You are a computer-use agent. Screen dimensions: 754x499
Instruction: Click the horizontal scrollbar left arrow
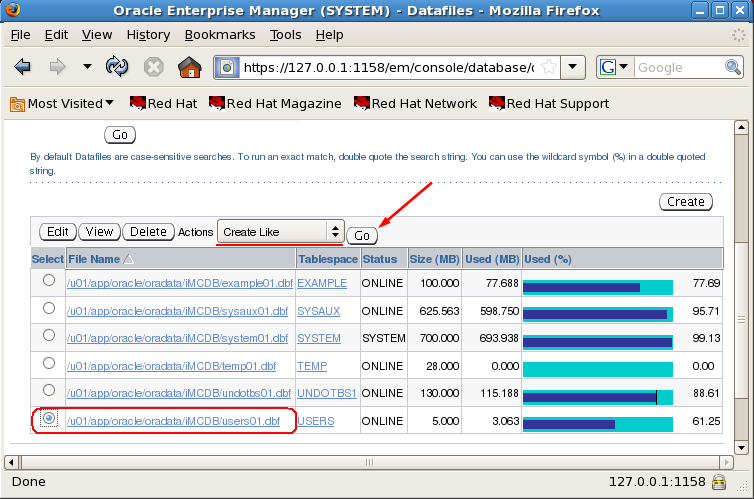(11, 462)
